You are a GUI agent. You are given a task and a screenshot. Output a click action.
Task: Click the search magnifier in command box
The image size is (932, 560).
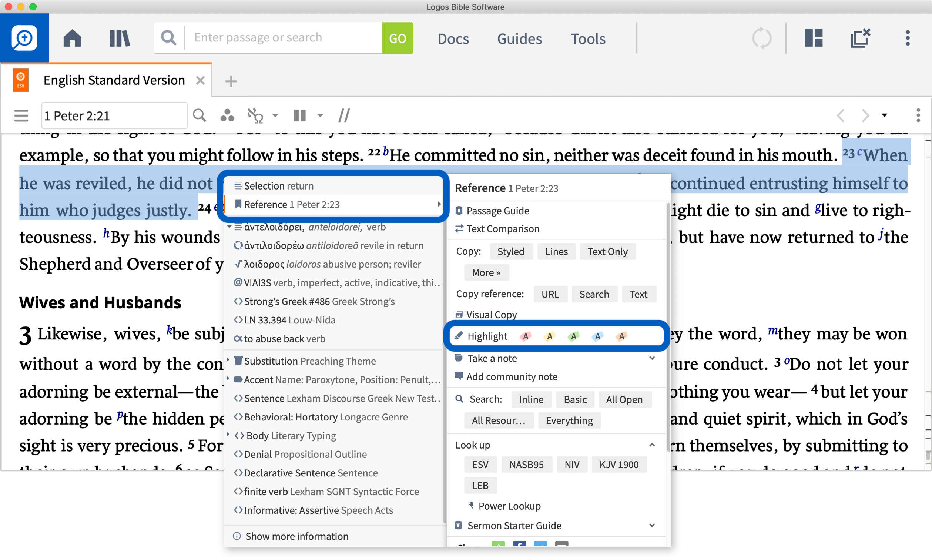pyautogui.click(x=169, y=37)
